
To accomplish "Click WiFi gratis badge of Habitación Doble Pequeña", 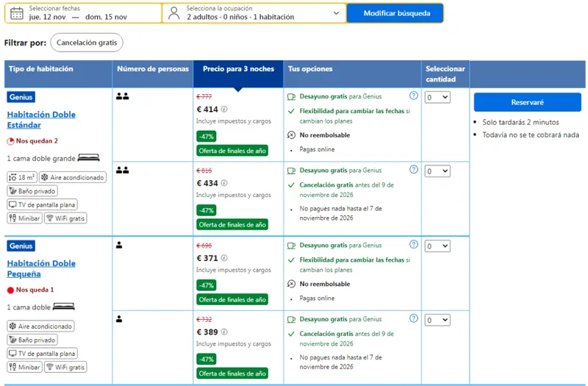I will [x=65, y=367].
